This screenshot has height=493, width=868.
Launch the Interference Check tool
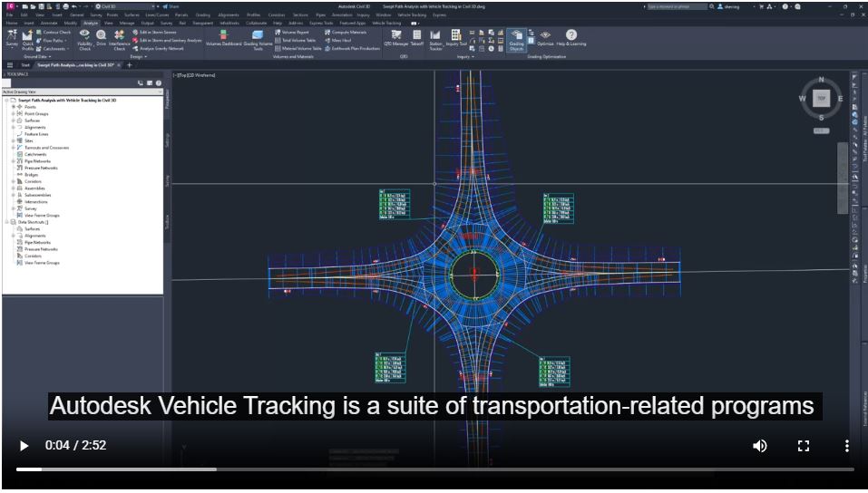coord(120,39)
